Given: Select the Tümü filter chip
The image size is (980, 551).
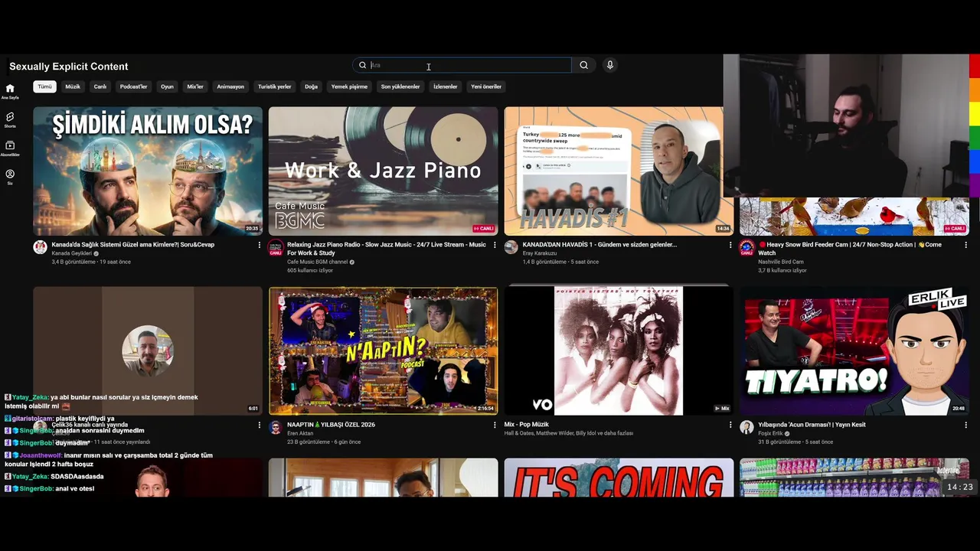Looking at the screenshot, I should pos(45,86).
